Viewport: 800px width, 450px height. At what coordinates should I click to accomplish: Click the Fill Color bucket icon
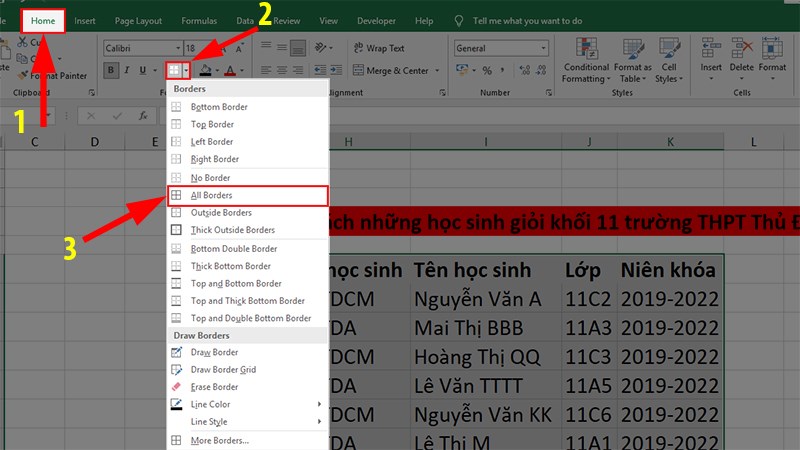(x=206, y=70)
